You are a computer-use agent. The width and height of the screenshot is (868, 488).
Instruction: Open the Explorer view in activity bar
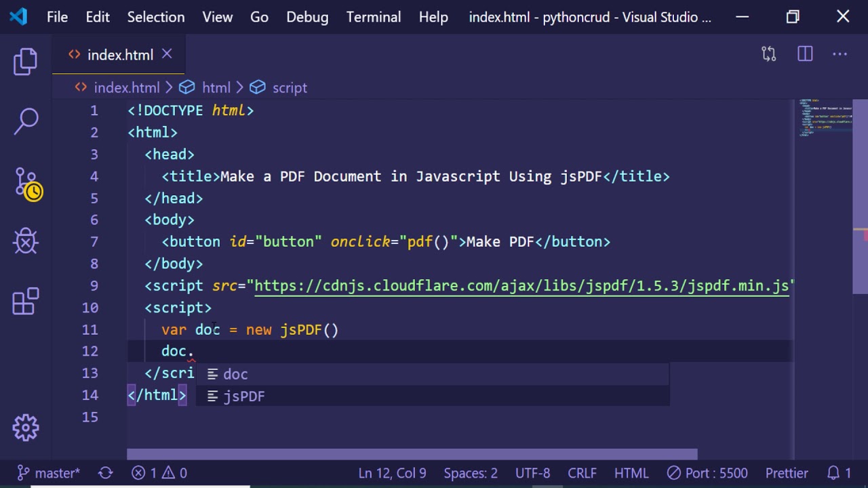[x=26, y=62]
